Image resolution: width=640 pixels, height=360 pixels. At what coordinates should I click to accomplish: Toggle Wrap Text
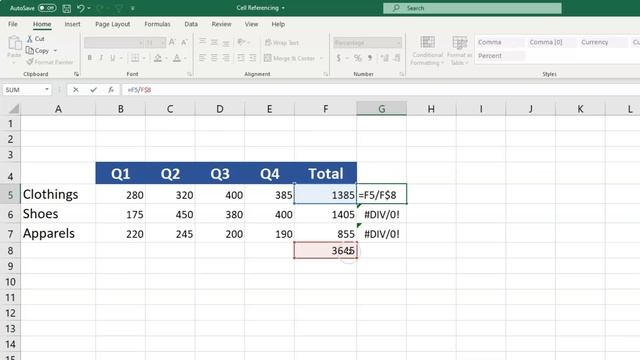tap(282, 42)
